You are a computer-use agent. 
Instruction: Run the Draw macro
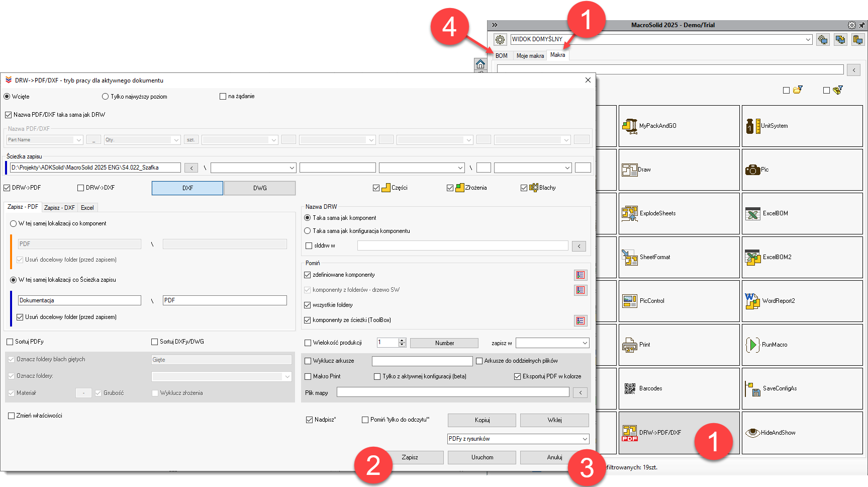[679, 170]
